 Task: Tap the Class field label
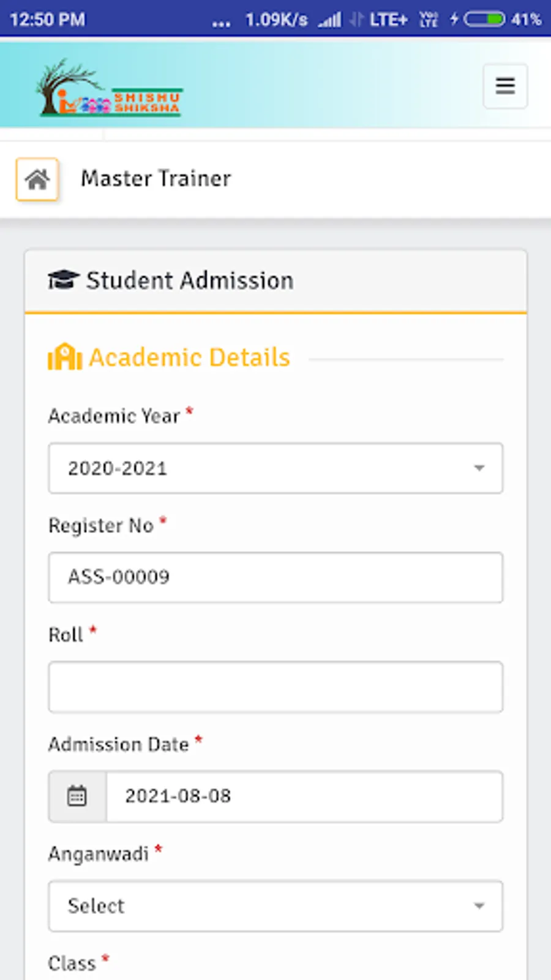pos(72,963)
